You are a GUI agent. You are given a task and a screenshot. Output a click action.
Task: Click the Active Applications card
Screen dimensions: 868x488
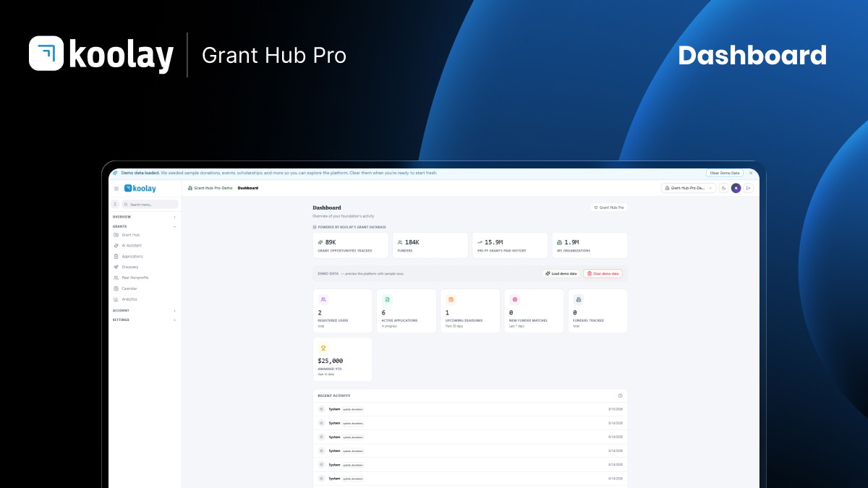pos(407,311)
